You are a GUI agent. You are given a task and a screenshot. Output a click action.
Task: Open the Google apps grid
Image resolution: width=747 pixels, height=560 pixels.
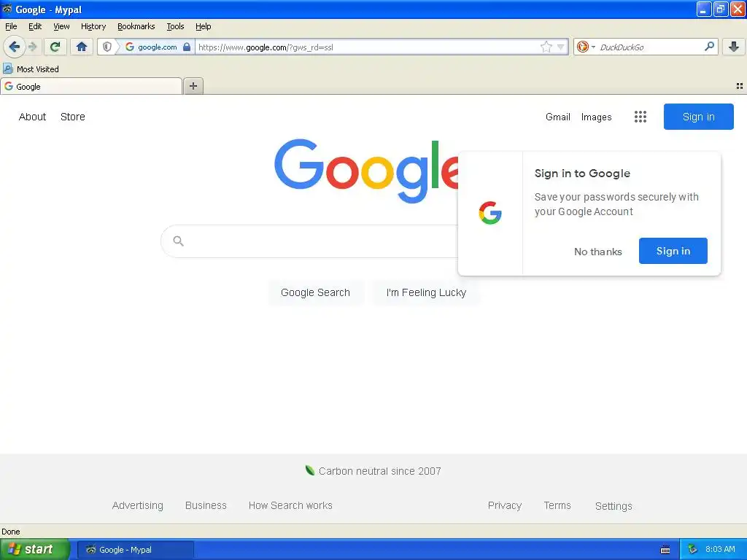point(640,117)
